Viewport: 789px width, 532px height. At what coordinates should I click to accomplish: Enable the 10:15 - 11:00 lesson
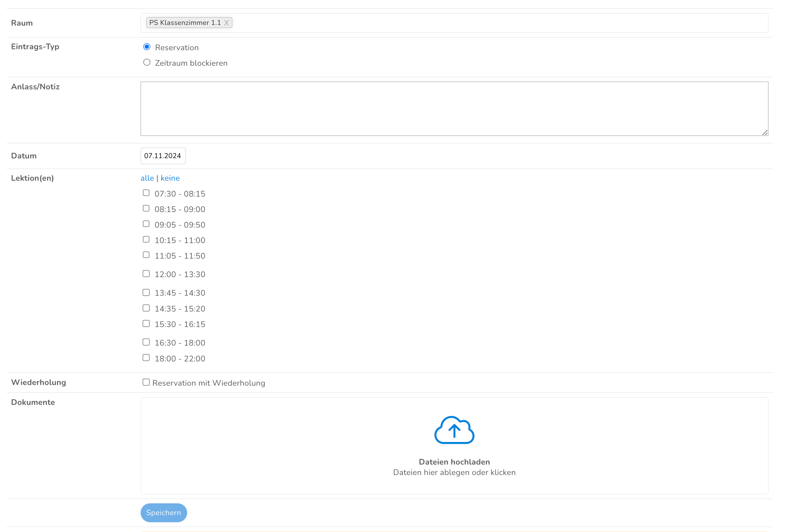click(146, 240)
